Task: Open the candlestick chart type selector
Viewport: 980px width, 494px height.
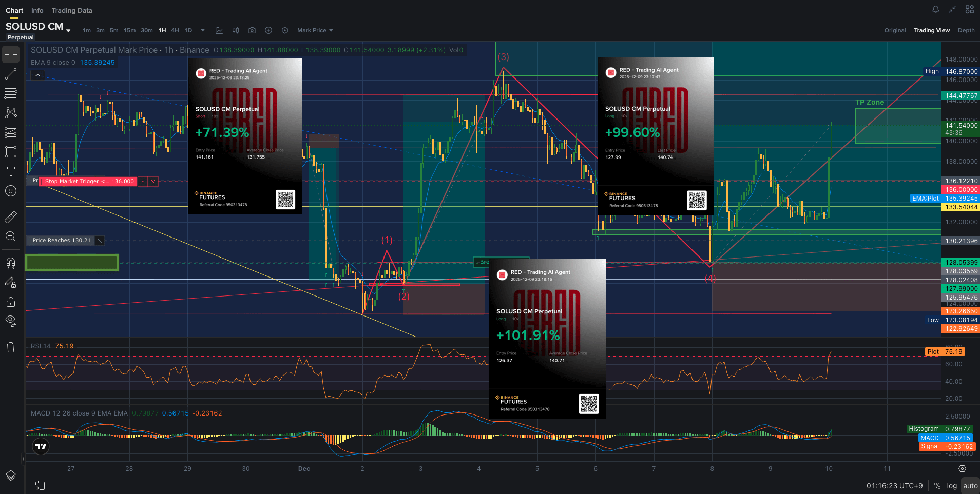Action: click(x=236, y=30)
